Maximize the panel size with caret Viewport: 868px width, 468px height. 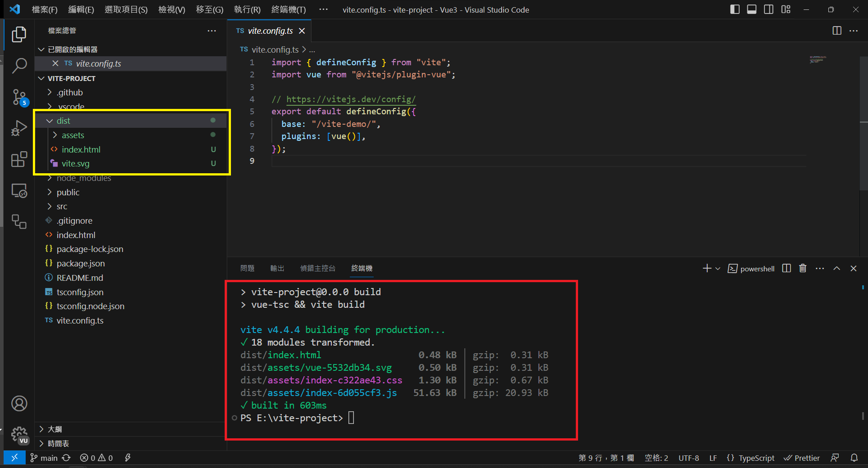(x=836, y=268)
